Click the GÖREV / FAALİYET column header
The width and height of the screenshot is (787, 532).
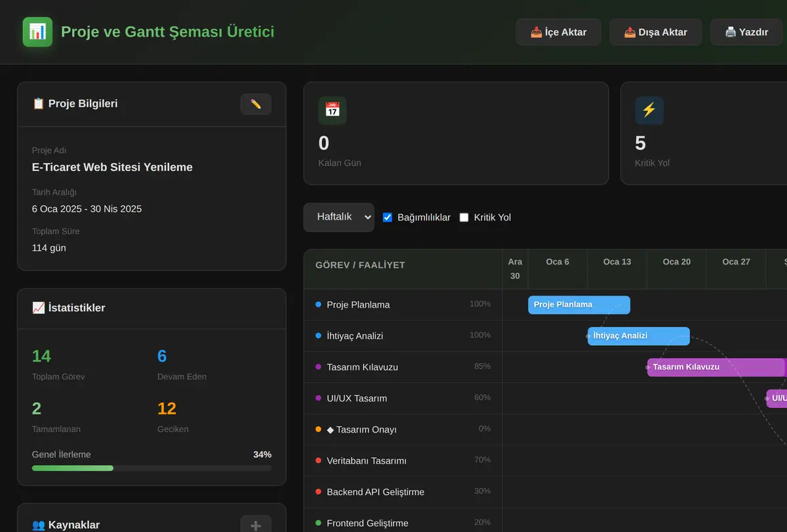(360, 265)
